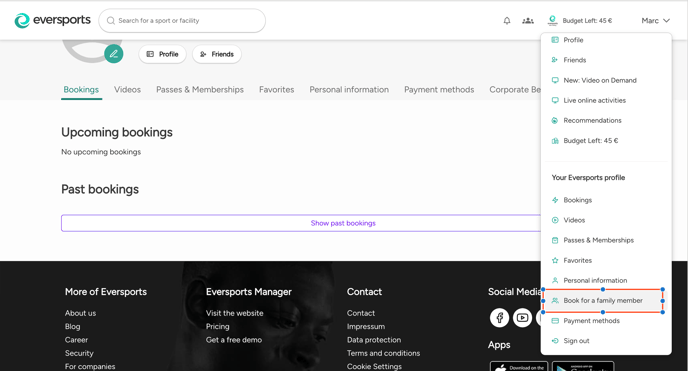The height and width of the screenshot is (371, 688).
Task: Switch to Payment methods tab
Action: (439, 89)
